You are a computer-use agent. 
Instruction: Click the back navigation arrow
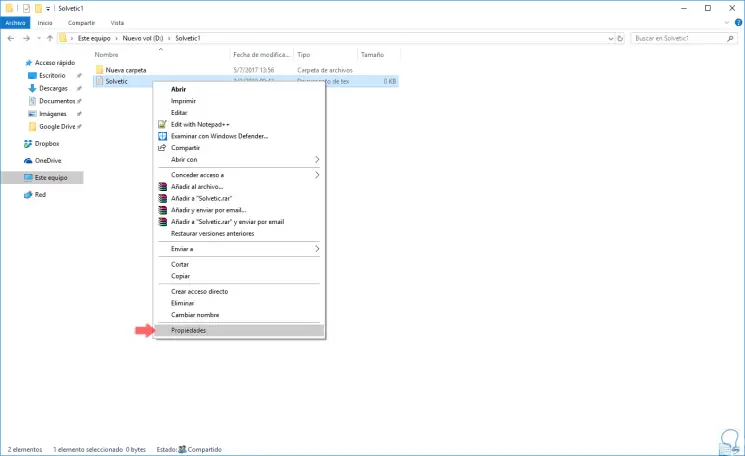point(10,38)
